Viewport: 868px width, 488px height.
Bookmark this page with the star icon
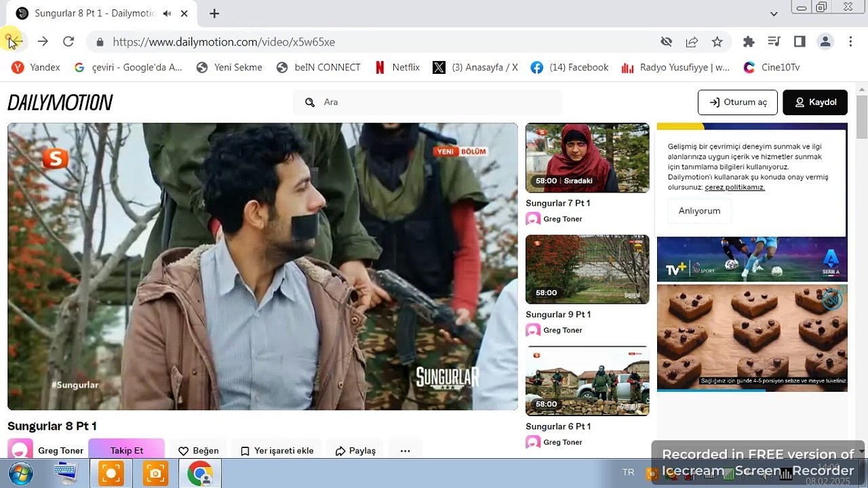point(717,42)
